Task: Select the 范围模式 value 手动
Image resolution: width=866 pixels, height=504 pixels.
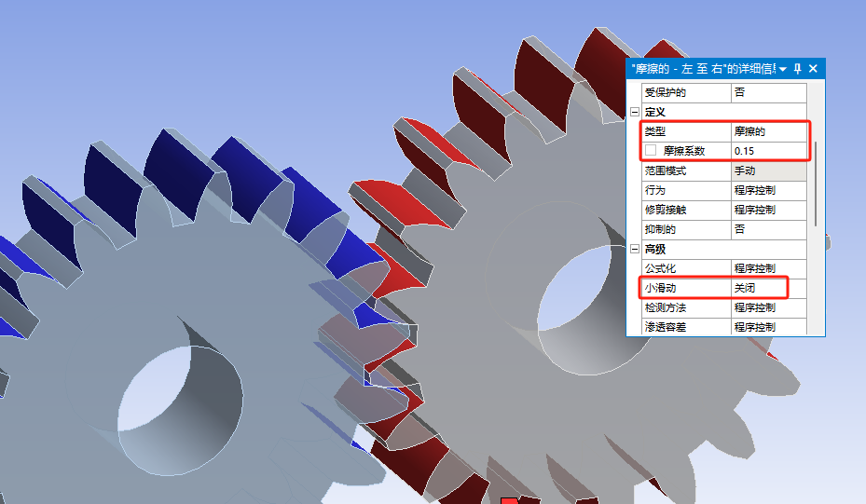Action: pos(768,170)
